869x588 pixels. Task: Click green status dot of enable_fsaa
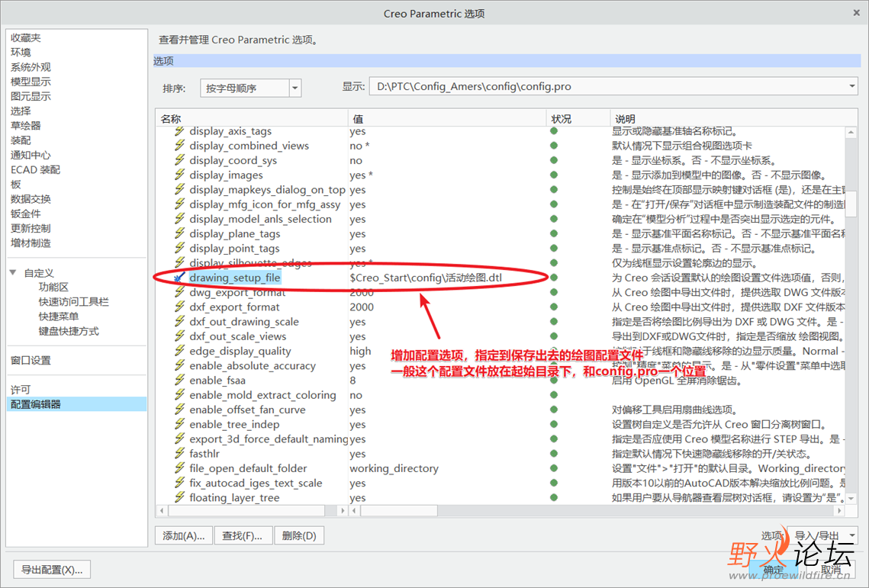tap(554, 380)
